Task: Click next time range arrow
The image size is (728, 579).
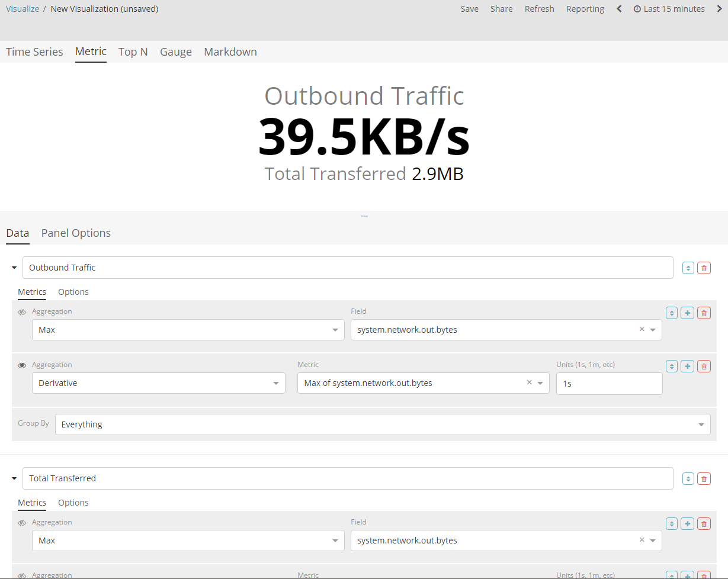Action: tap(719, 9)
